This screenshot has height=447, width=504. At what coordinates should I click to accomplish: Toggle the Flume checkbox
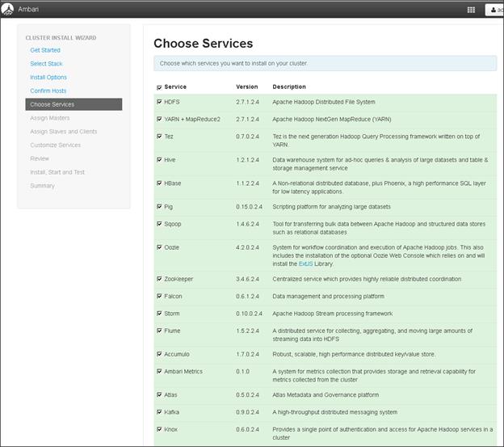[159, 331]
